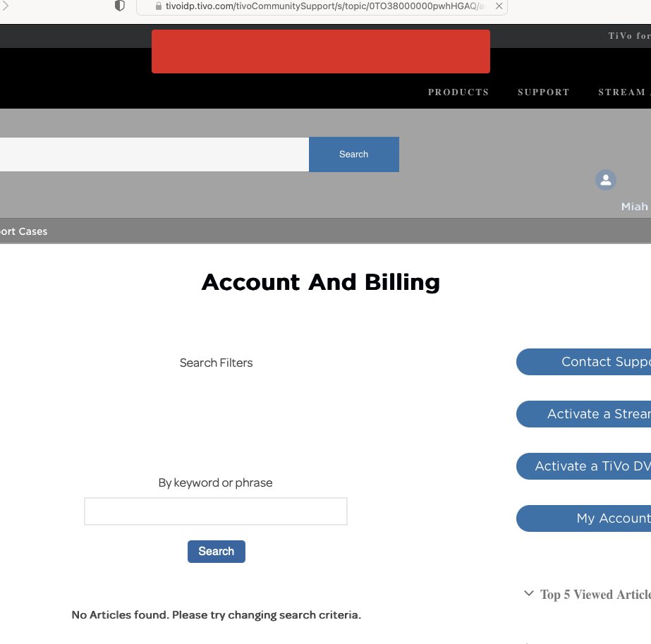
Task: Click the TiVo for link top right
Action: pos(629,36)
